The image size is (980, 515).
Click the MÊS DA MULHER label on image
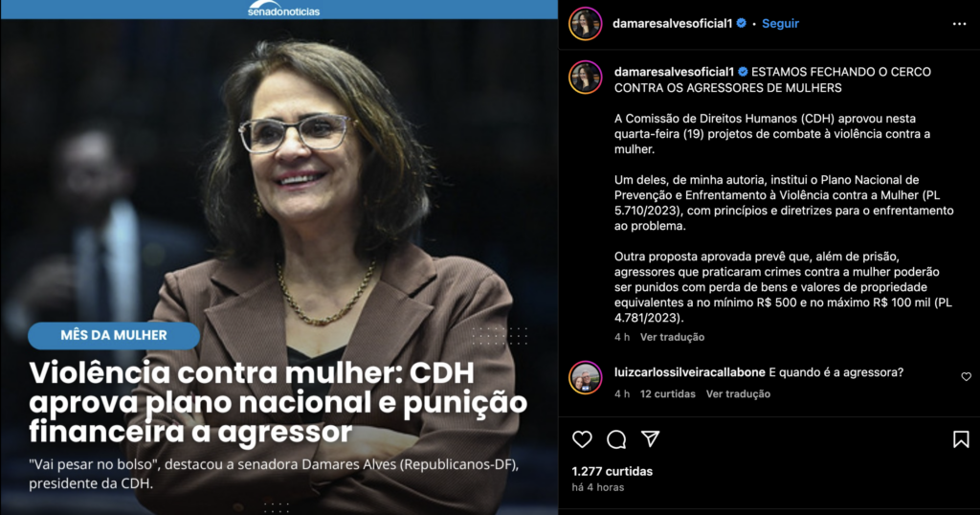tap(114, 336)
